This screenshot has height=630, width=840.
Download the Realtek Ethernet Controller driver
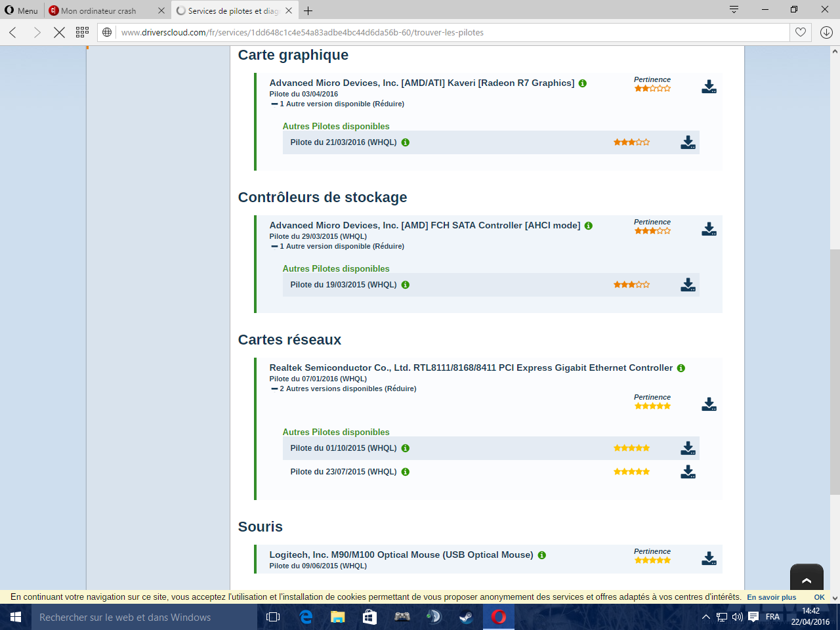point(709,404)
